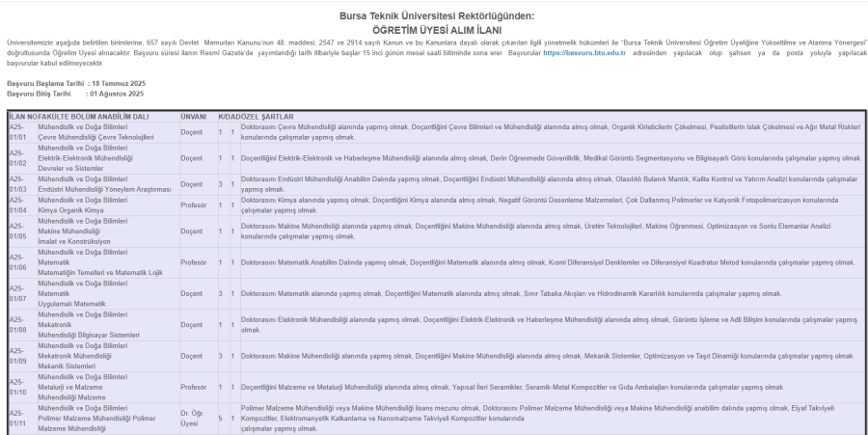Click the 'Mekanik Sistemleri' department text

67,367
